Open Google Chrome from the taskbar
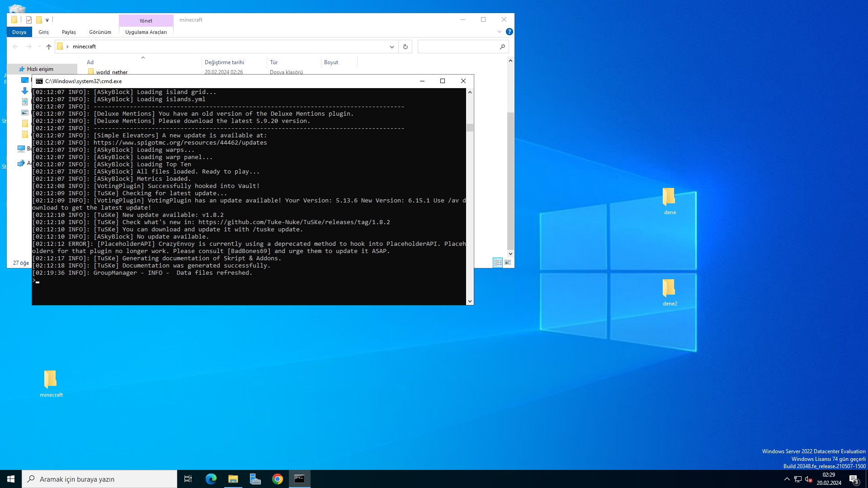Image resolution: width=868 pixels, height=488 pixels. [277, 479]
